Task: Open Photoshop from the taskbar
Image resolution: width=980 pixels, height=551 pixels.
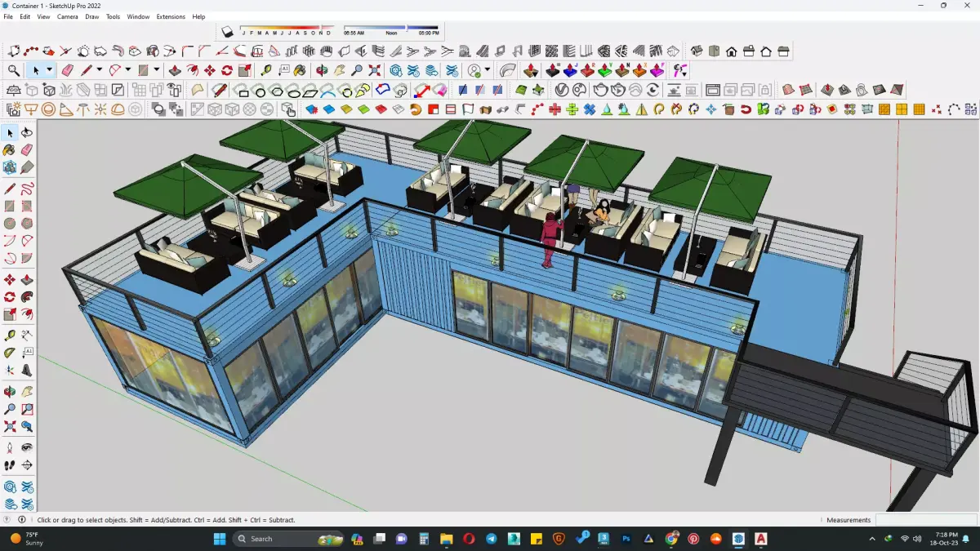Action: click(x=626, y=539)
